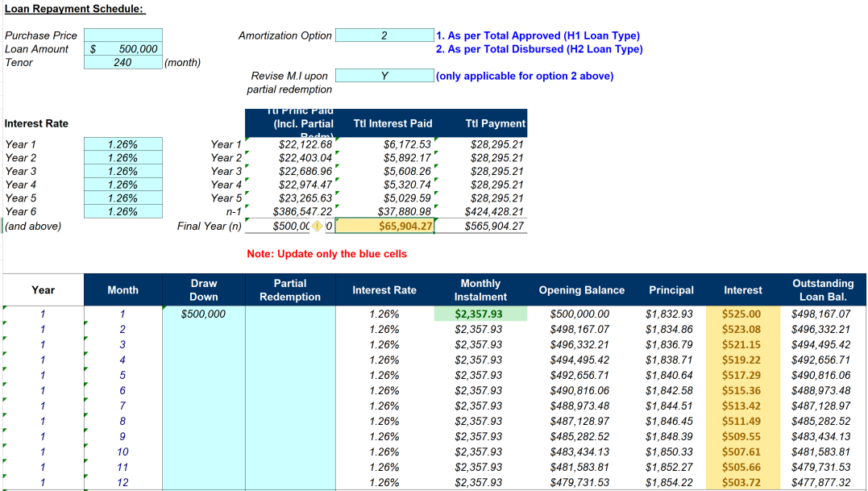Viewport: 868px width, 491px height.
Task: Click the Partial Redemption cell for month 10
Action: 290,451
